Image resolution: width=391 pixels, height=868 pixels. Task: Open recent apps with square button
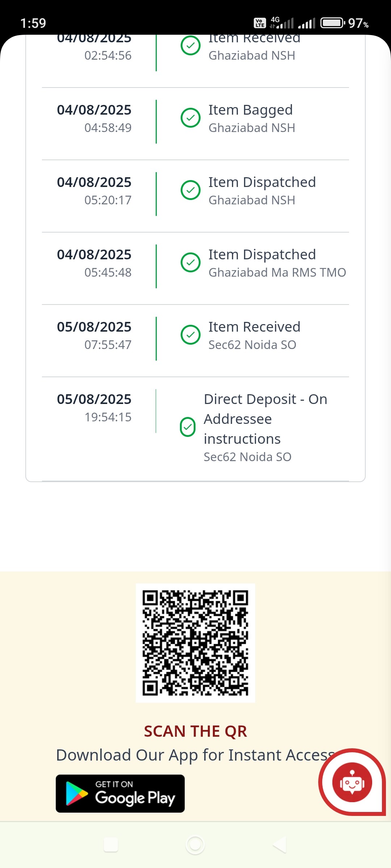click(x=111, y=845)
